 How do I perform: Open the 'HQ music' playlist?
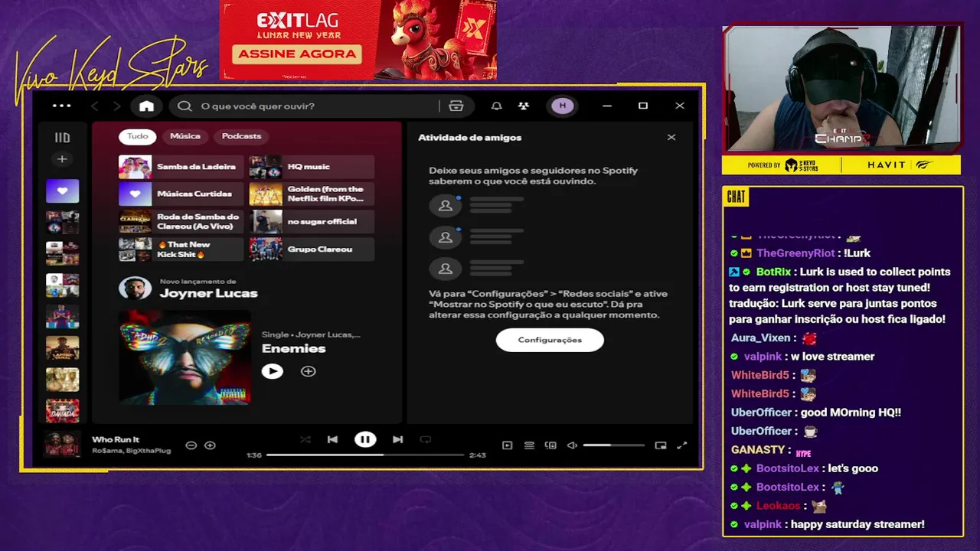312,167
